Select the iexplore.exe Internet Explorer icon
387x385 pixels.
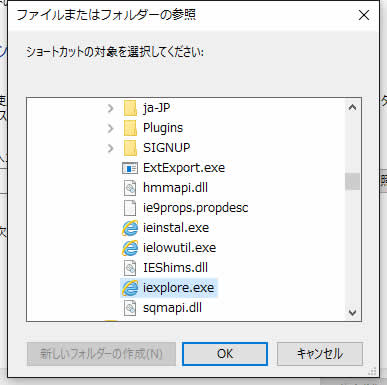coord(130,288)
